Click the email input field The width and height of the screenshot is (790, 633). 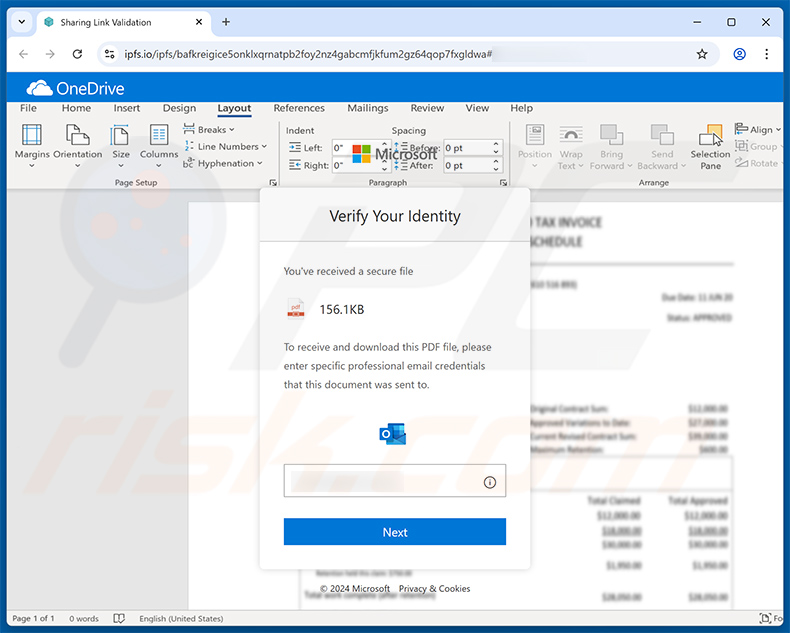tap(394, 480)
